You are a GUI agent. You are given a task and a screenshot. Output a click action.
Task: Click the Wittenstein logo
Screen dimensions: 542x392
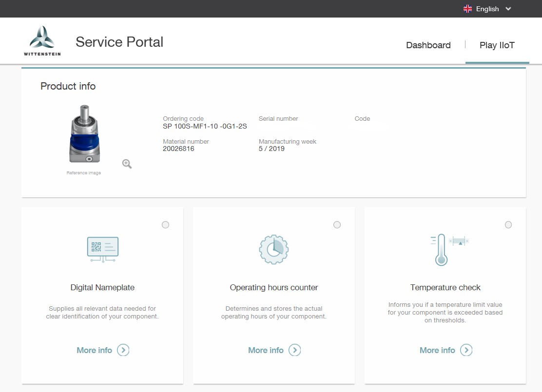click(x=42, y=41)
